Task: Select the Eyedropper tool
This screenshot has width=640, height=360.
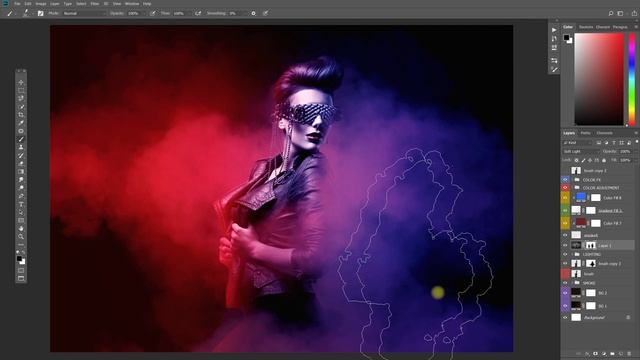Action: [x=21, y=123]
